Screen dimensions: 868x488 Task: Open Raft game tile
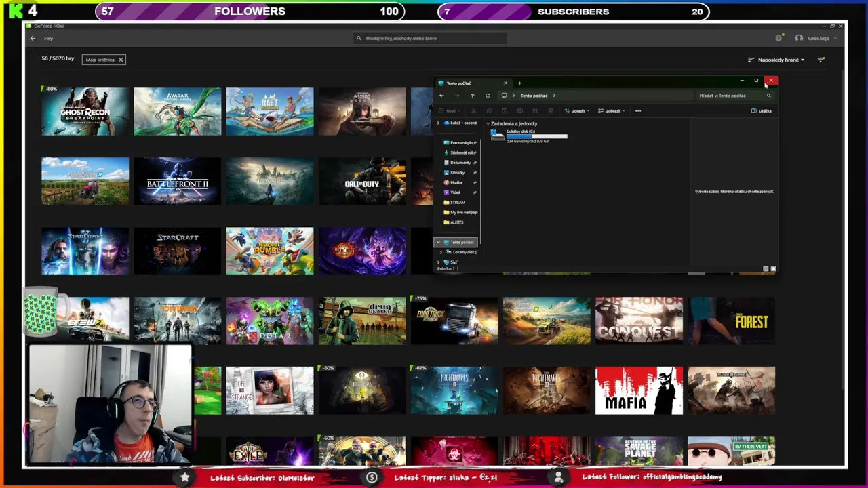point(270,111)
